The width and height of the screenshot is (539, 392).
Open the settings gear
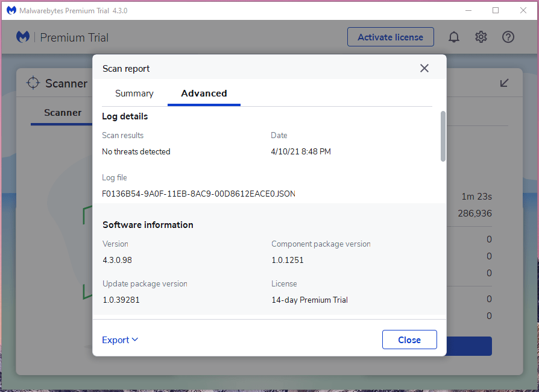tap(481, 37)
